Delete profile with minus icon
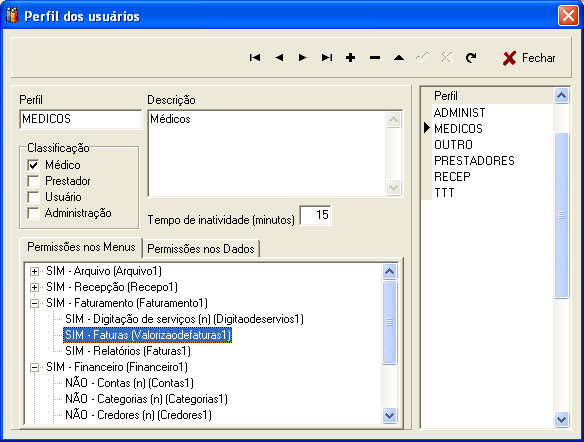Screen dimensions: 584x442 375,58
